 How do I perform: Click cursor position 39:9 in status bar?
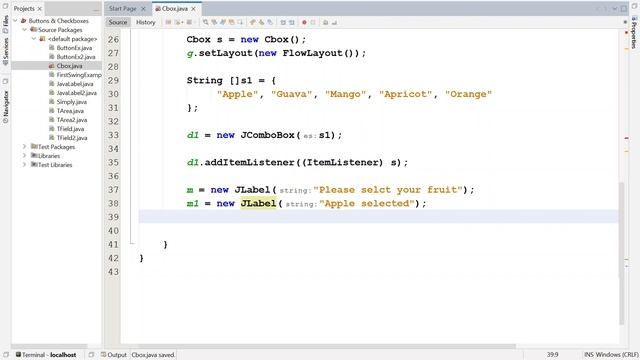pyautogui.click(x=553, y=355)
